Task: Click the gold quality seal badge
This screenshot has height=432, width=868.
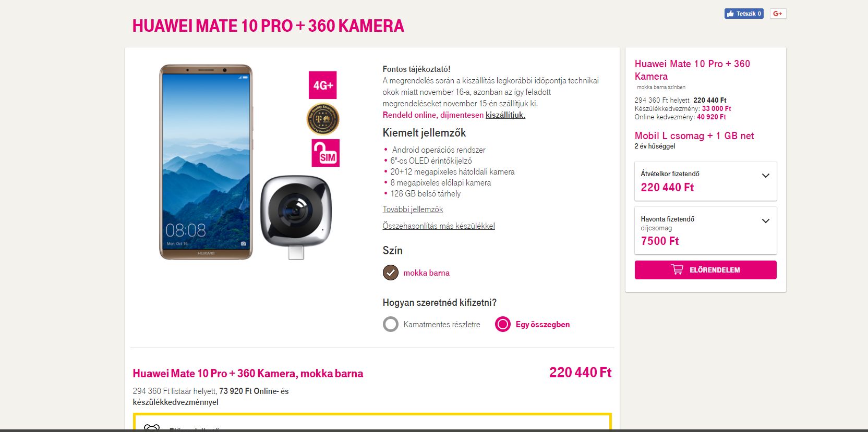Action: pyautogui.click(x=322, y=119)
